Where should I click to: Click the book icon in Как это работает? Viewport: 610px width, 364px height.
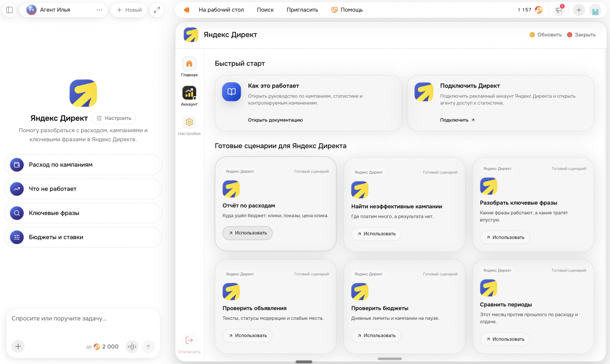pos(231,92)
